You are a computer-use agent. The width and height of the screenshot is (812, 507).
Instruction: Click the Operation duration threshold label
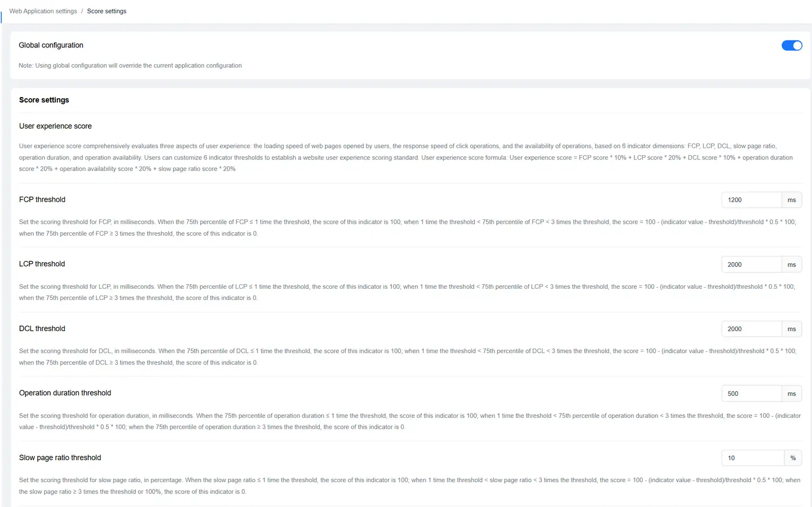click(65, 393)
